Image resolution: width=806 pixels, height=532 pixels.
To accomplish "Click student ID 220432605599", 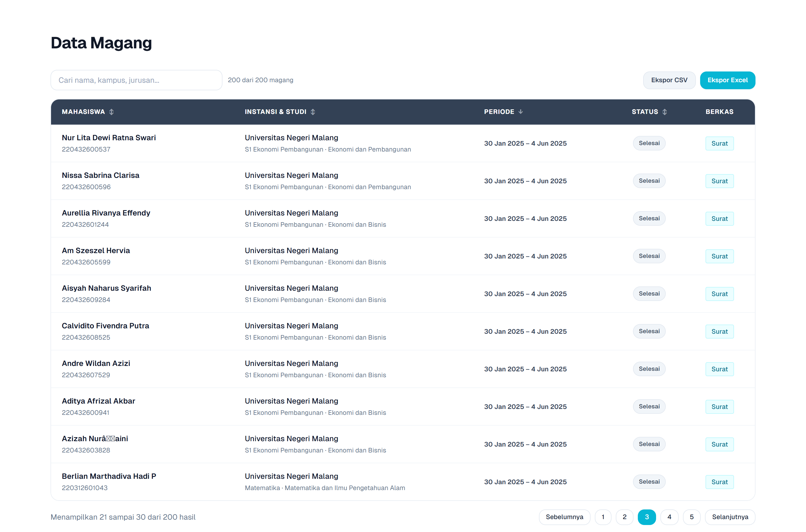I will (86, 262).
